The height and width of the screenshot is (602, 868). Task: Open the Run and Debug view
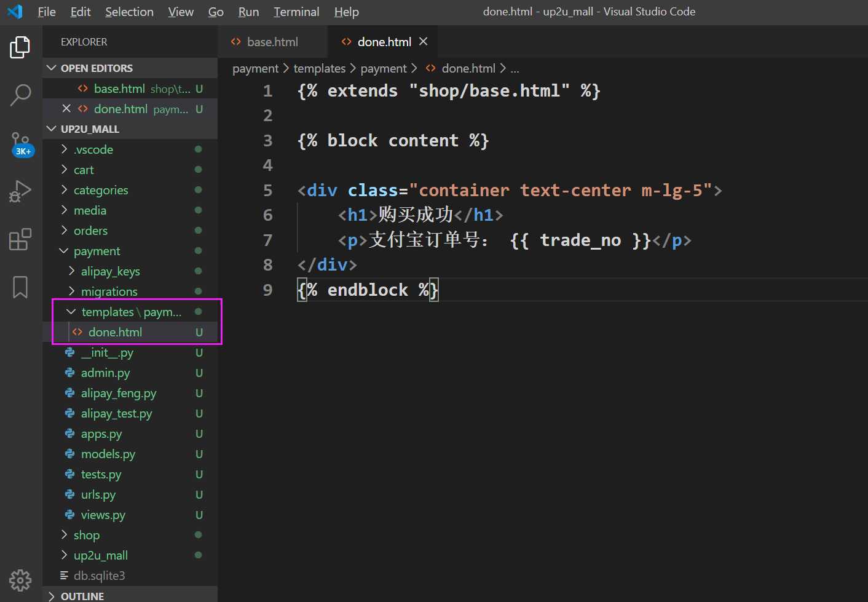point(20,191)
